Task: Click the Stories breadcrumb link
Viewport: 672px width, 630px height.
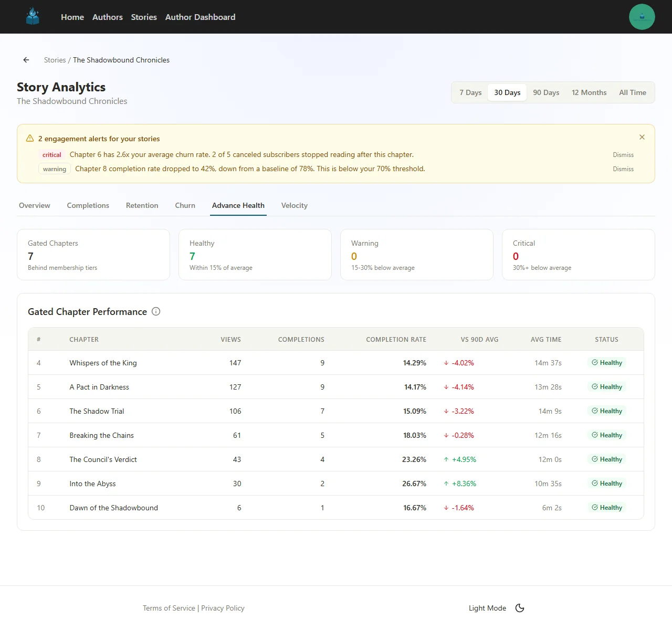Action: [x=55, y=60]
